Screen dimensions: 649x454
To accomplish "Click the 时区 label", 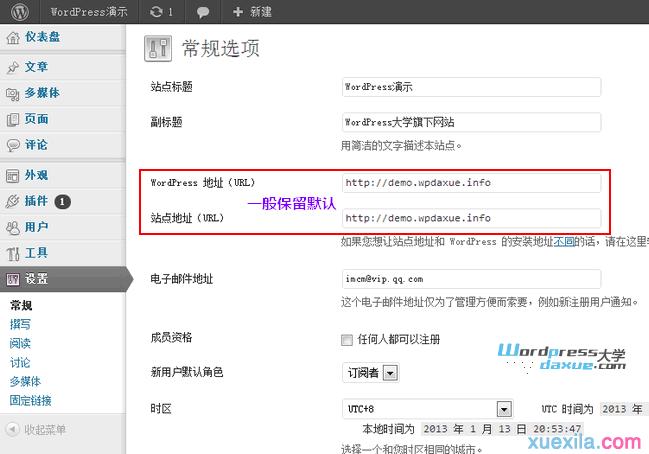I will [161, 409].
